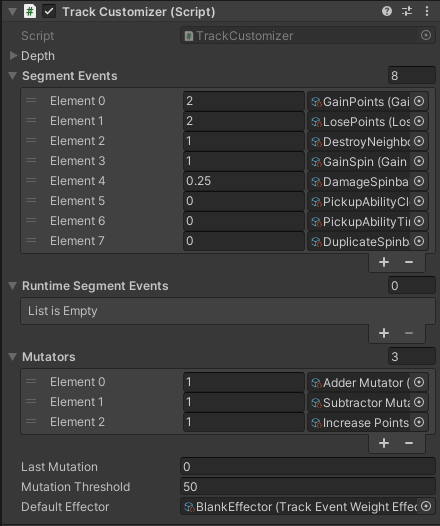Viewport: 440px width, 526px height.
Task: Open object picker for Subtractor Mutator
Action: point(419,402)
